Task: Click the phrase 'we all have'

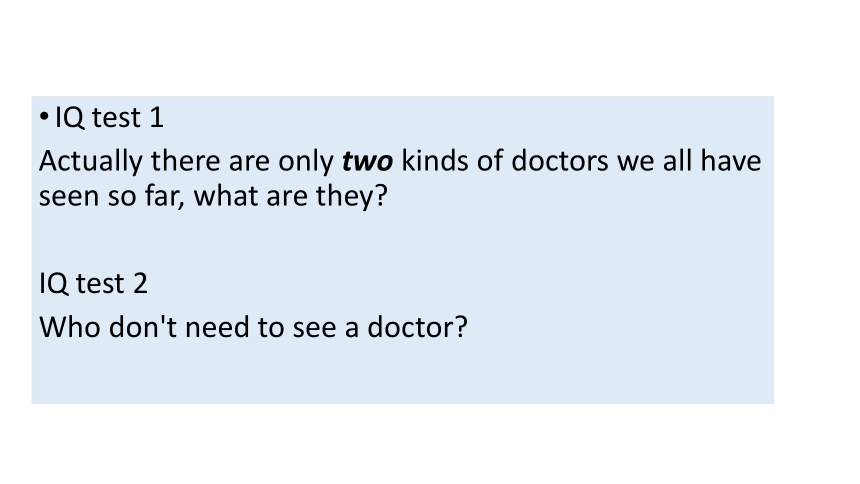Action: tap(689, 161)
